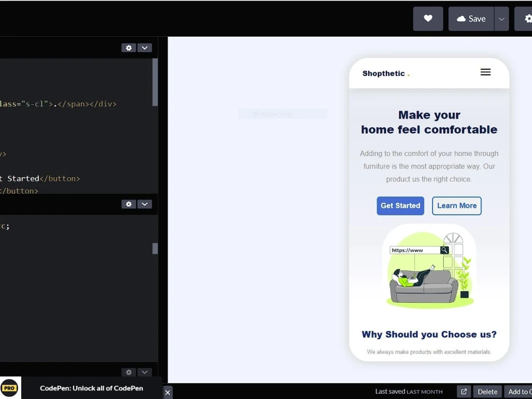This screenshot has height=399, width=532.
Task: Expand HTML editor chevron menu
Action: point(145,48)
